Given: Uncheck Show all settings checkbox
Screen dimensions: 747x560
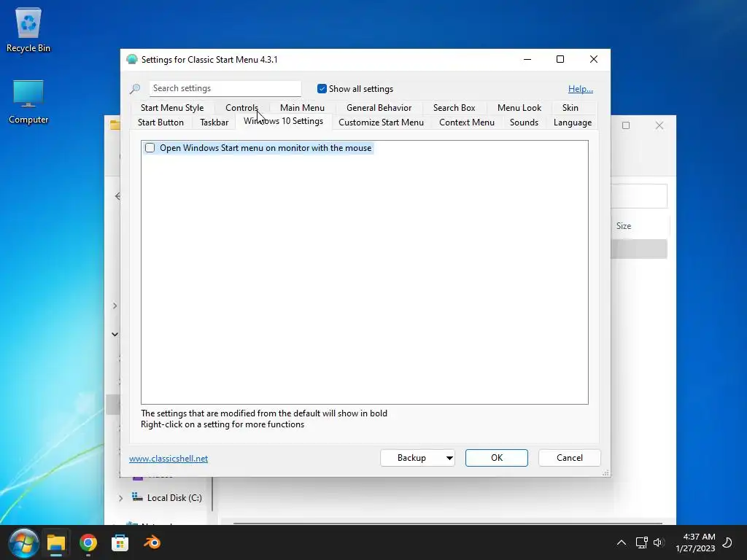Looking at the screenshot, I should tap(322, 88).
